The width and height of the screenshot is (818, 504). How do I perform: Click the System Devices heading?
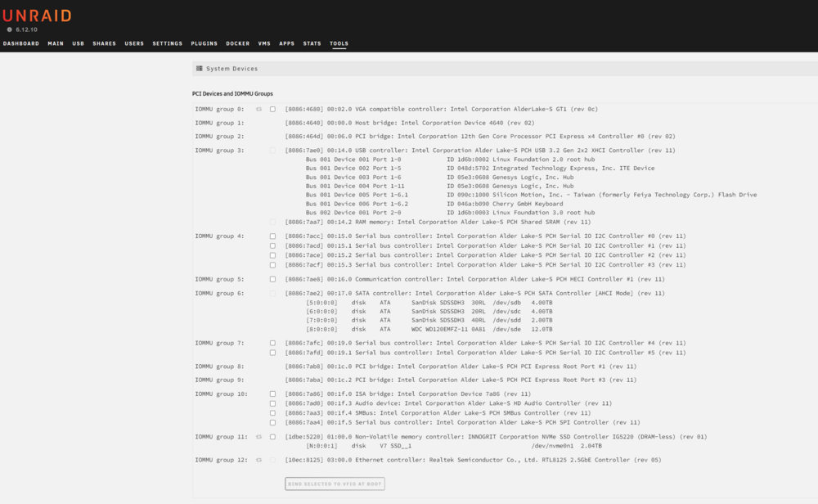tap(232, 69)
